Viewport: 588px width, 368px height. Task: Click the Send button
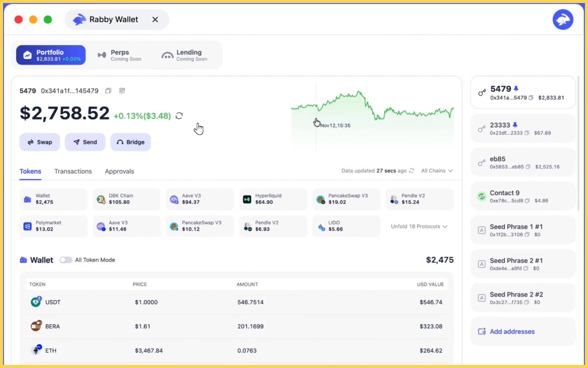tap(85, 142)
